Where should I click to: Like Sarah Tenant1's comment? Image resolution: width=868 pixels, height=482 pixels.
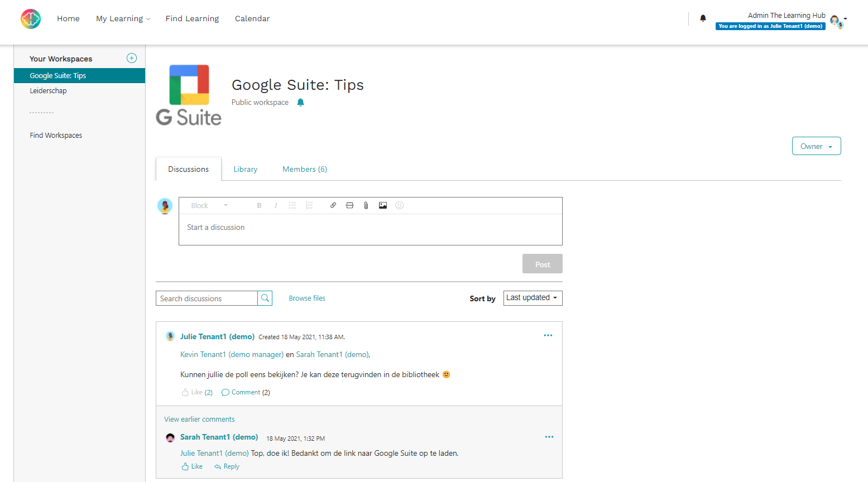192,466
